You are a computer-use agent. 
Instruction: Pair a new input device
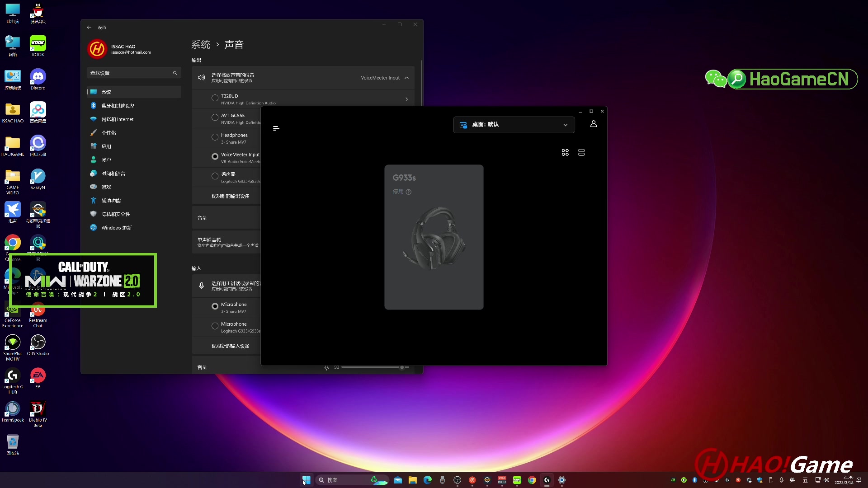click(x=230, y=346)
